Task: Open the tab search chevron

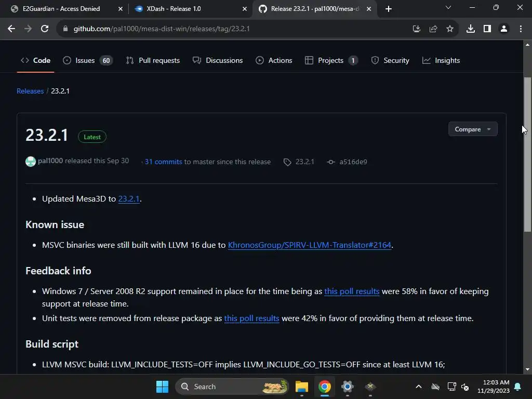Action: point(448,7)
